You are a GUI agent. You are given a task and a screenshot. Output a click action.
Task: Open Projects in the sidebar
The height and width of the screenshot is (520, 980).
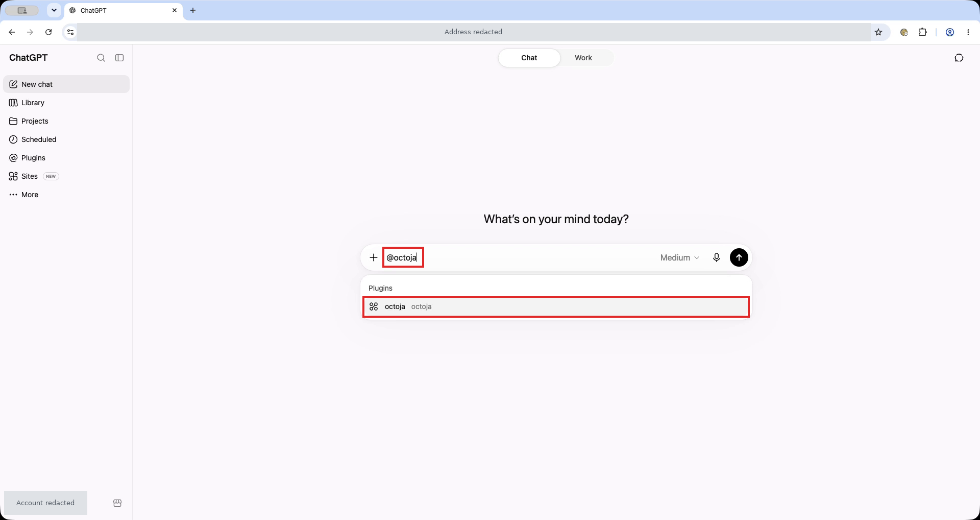click(66, 121)
